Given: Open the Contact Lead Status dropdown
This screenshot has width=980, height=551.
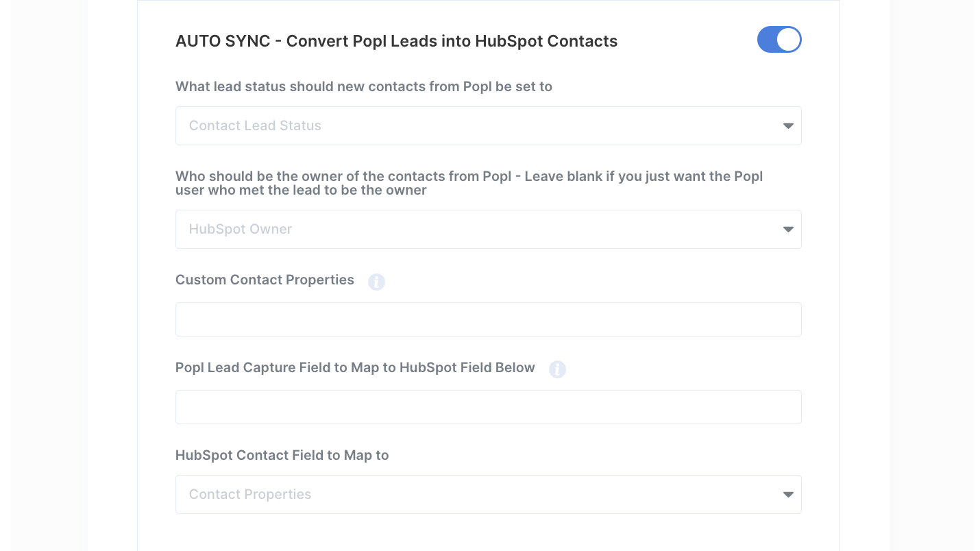Looking at the screenshot, I should tap(488, 125).
